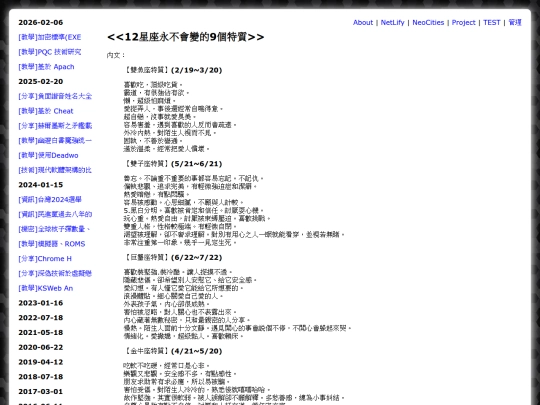
Task: Open the [技術]現代軟體架構的比 article link
Action: click(55, 170)
